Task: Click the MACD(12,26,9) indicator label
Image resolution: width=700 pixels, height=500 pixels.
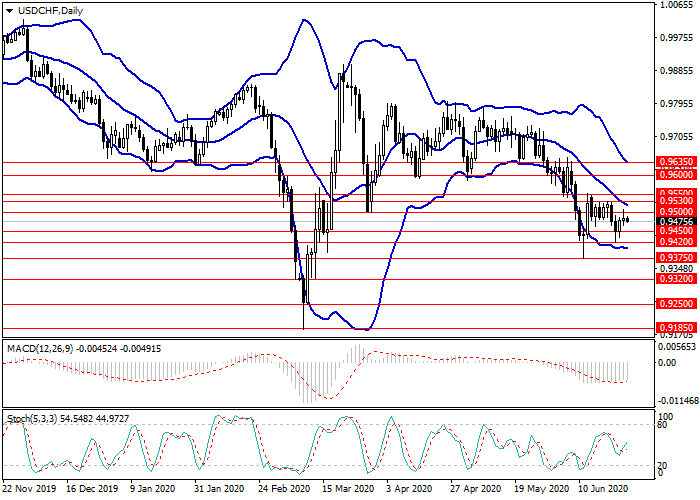Action: (40, 348)
